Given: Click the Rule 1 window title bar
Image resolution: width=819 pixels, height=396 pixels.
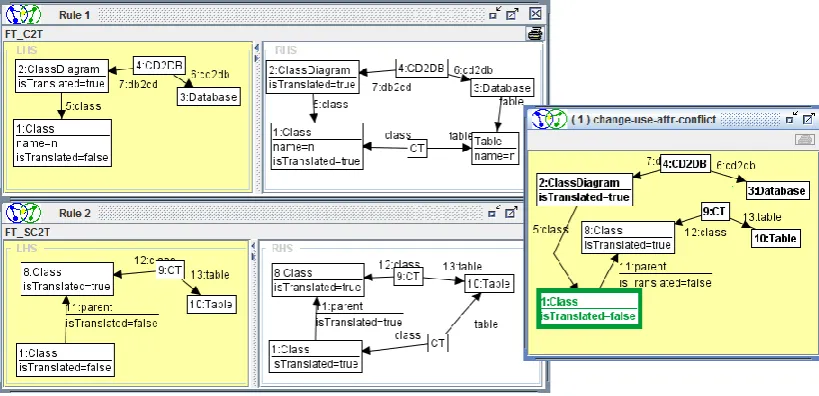Looking at the screenshot, I should [292, 15].
